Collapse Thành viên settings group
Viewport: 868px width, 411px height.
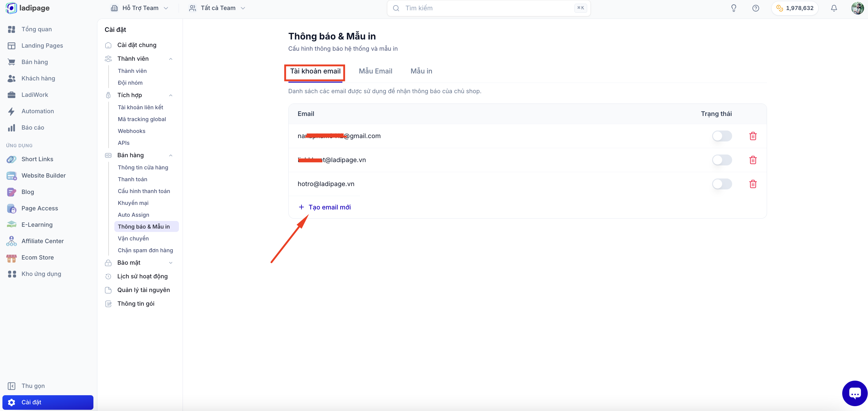170,59
